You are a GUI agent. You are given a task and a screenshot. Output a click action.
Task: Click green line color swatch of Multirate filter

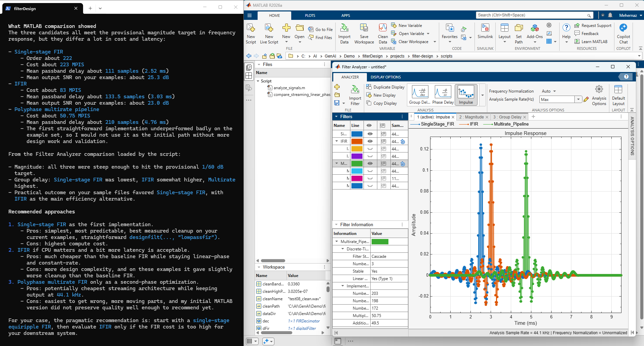pos(357,164)
